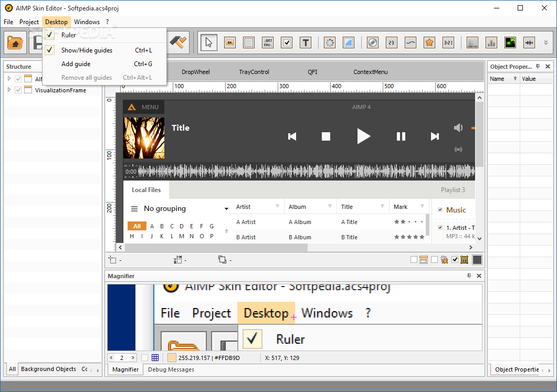Expand toolbar overflow chevron
The width and height of the screenshot is (557, 392).
click(x=545, y=43)
